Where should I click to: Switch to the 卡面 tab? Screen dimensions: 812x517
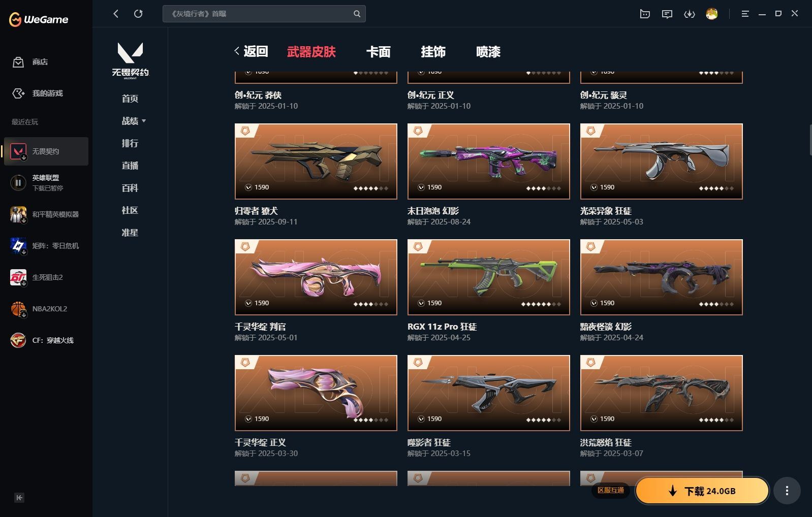tap(379, 52)
